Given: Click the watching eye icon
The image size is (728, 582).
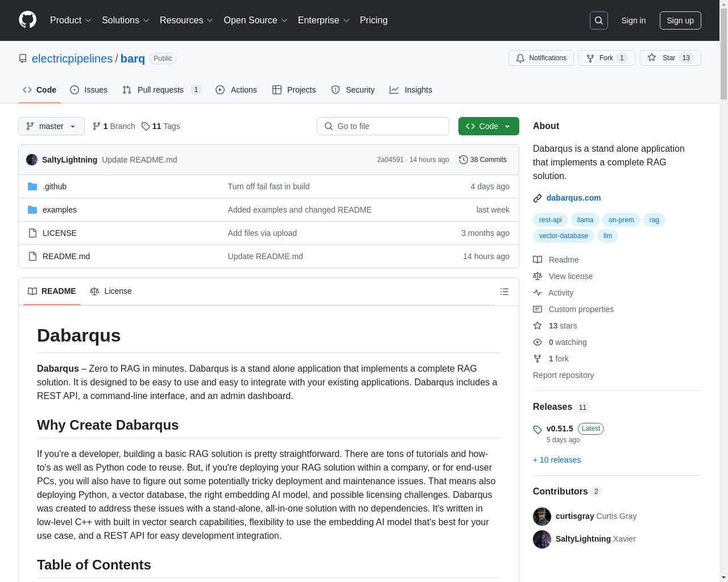Looking at the screenshot, I should [537, 342].
